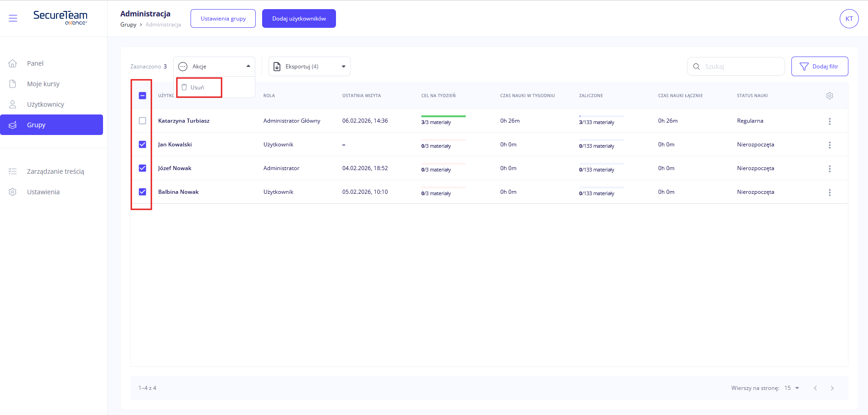The image size is (868, 415).
Task: Toggle the select-all header checkbox
Action: (142, 96)
